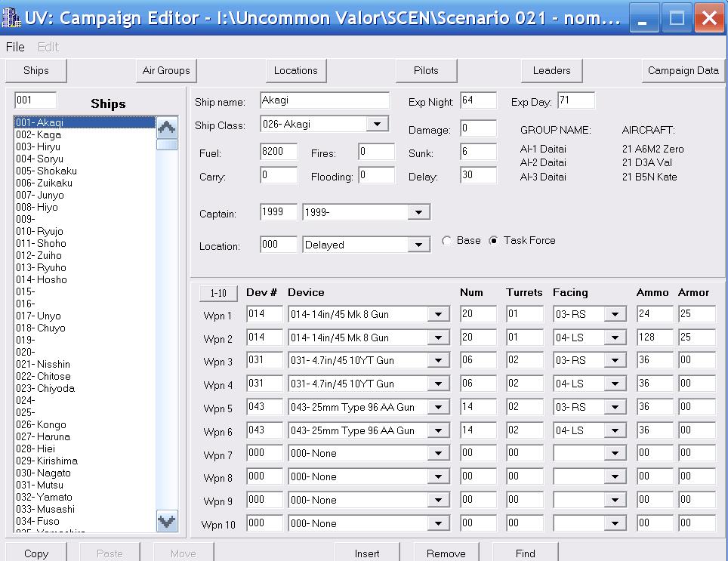Select the Task Force radio button
The image size is (728, 561).
(x=494, y=241)
